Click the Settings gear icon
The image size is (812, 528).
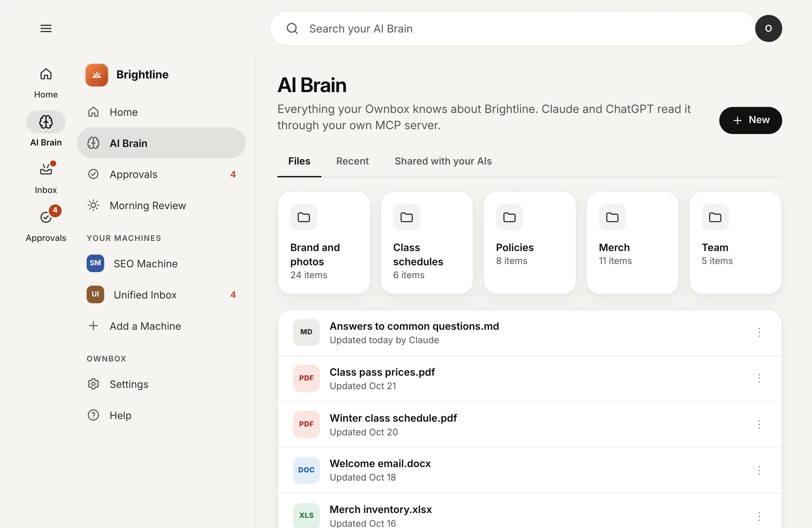[93, 384]
